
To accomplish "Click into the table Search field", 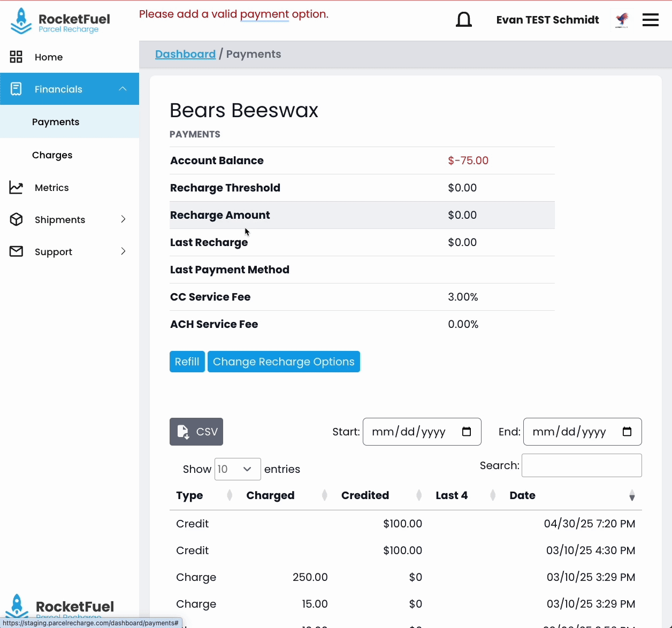I will pos(582,465).
